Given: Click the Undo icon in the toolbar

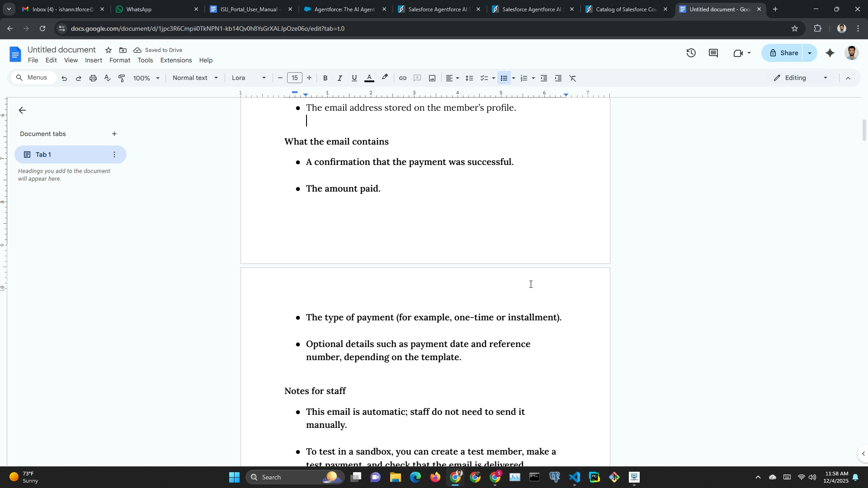Looking at the screenshot, I should (x=64, y=78).
